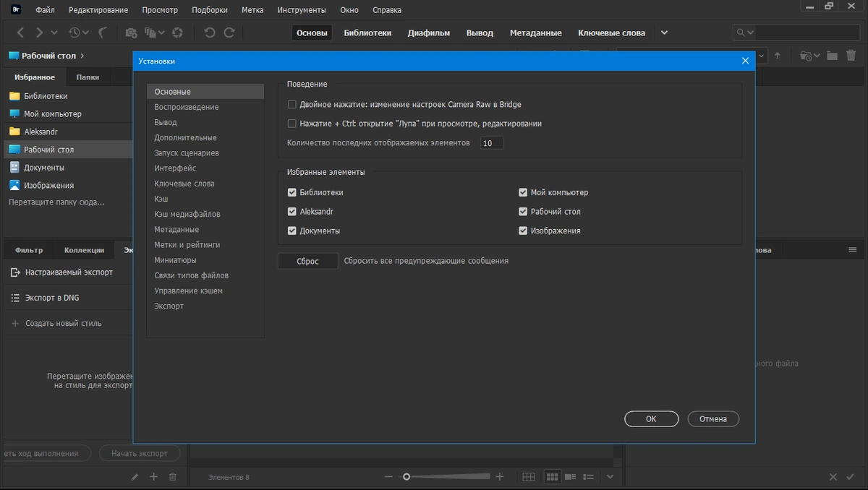This screenshot has width=868, height=490.
Task: Click the thumbnail size slider handle
Action: [407, 477]
